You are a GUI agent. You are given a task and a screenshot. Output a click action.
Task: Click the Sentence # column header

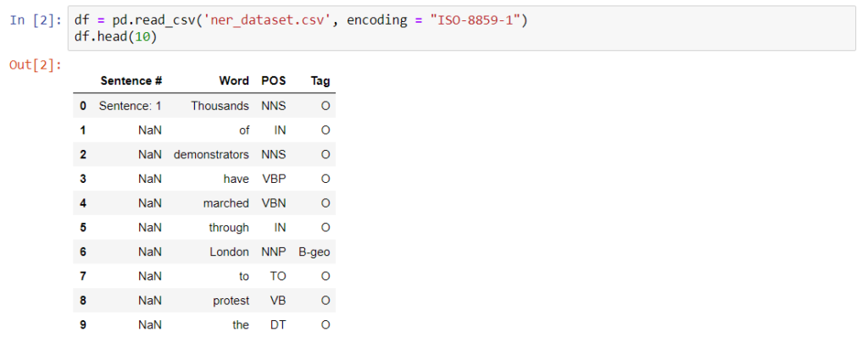pos(131,80)
